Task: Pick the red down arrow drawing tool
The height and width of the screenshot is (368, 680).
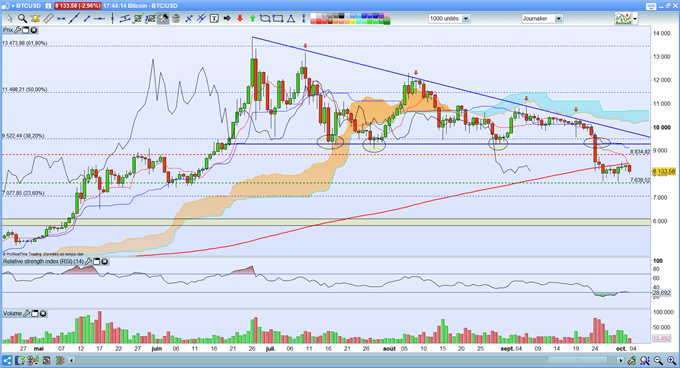Action: click(x=240, y=19)
